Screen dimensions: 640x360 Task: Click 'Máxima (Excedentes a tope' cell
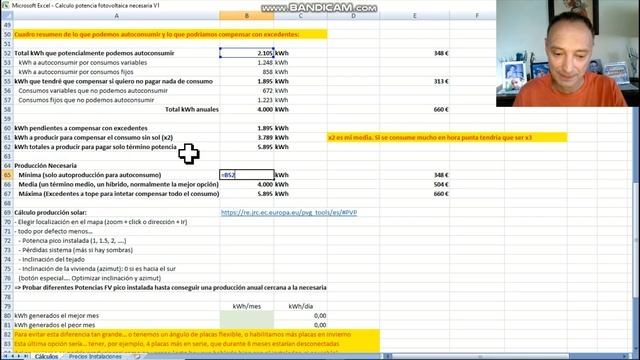(116, 194)
